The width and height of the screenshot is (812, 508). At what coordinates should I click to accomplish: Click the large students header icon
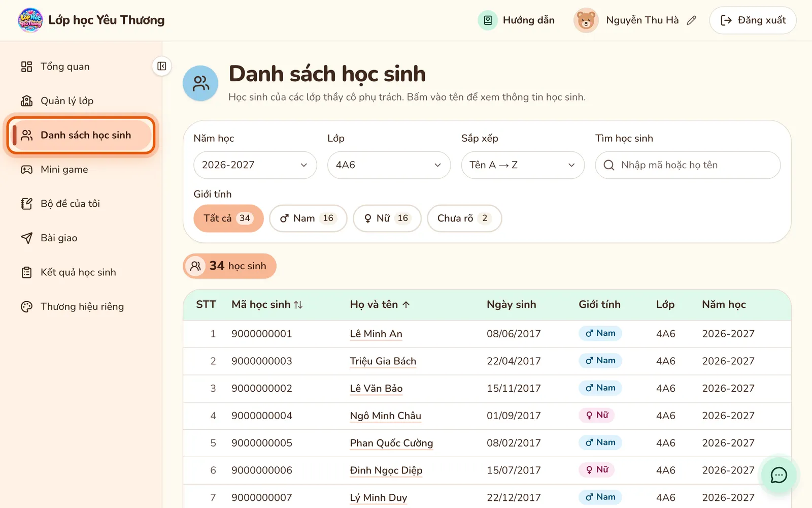[200, 83]
